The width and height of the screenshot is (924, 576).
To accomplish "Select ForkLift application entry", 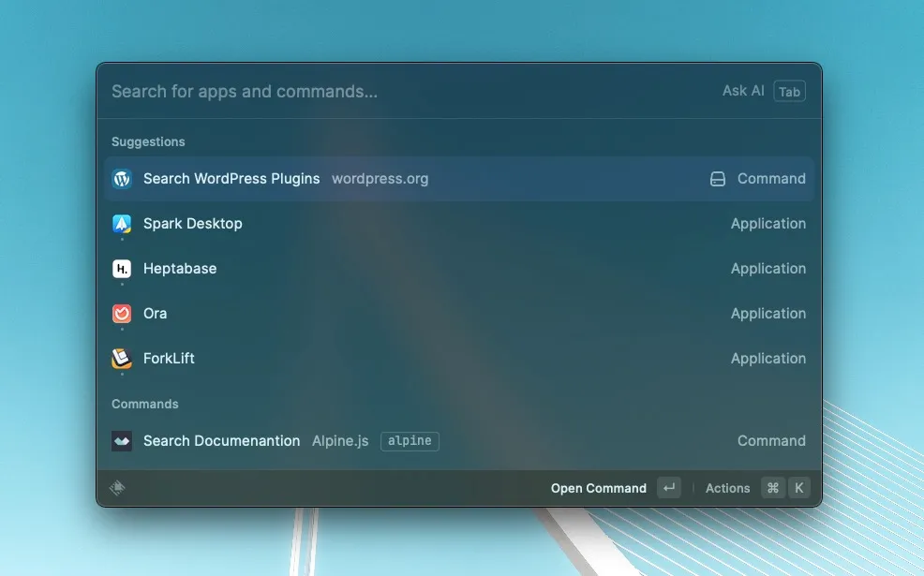I will [169, 359].
